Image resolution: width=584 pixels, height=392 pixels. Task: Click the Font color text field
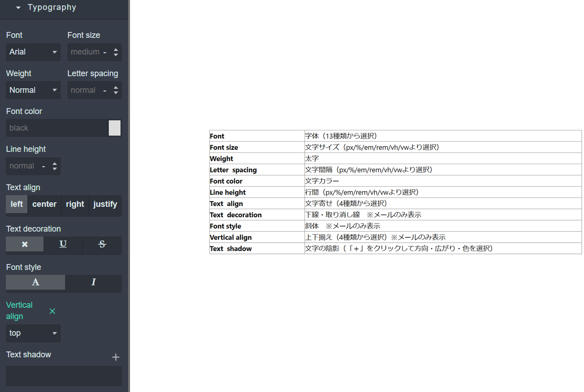click(56, 128)
